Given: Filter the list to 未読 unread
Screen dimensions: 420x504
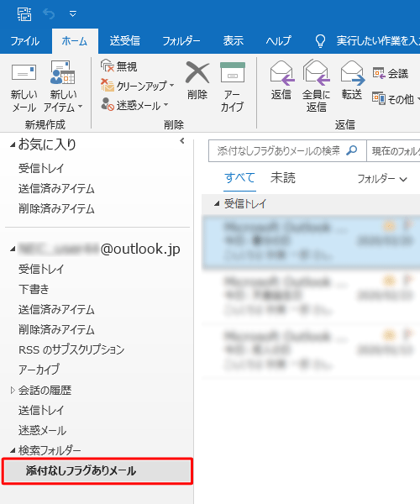Looking at the screenshot, I should (283, 178).
